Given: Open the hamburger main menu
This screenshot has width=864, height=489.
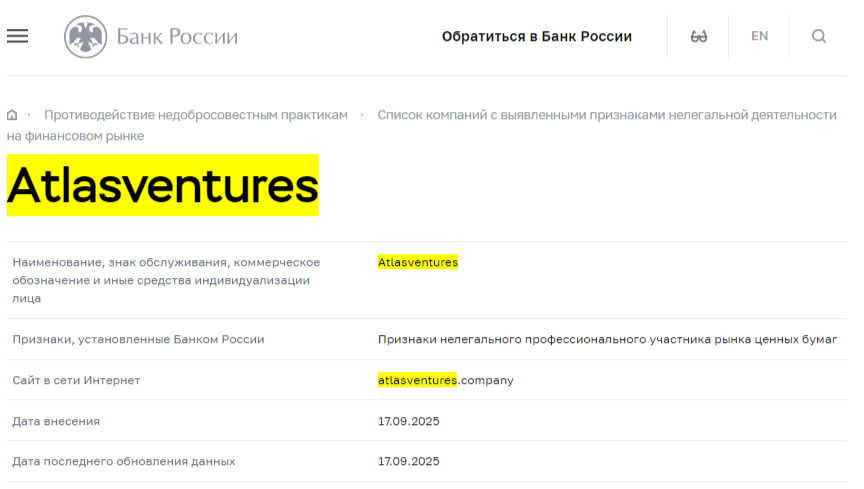Looking at the screenshot, I should tap(17, 36).
